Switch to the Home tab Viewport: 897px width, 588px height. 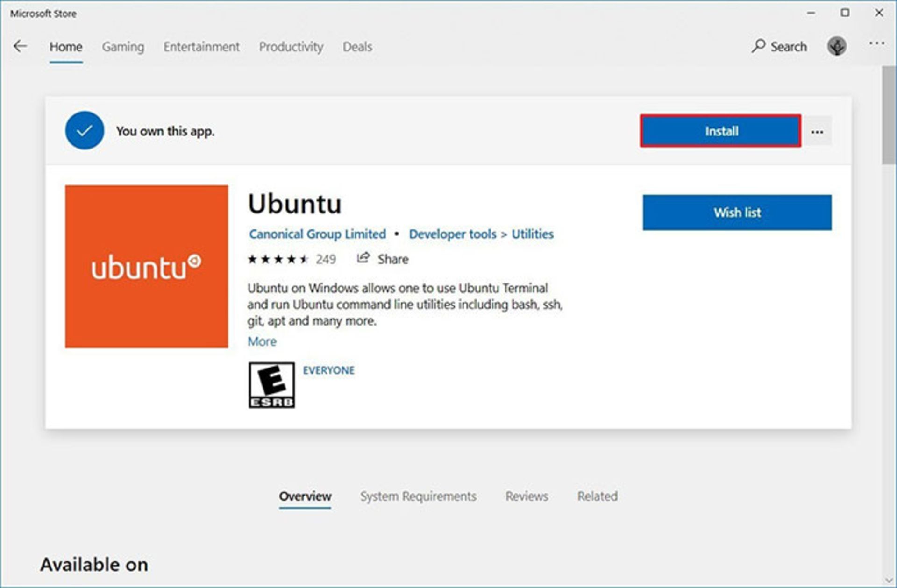[66, 47]
